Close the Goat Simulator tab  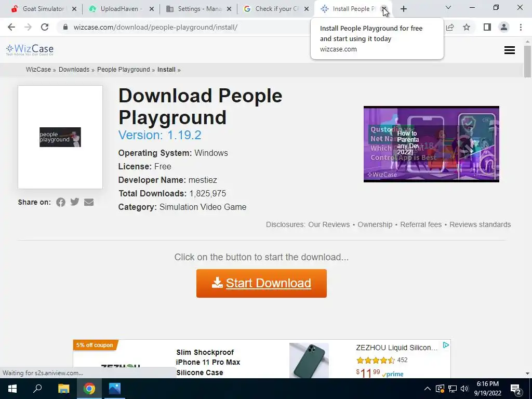click(x=74, y=9)
